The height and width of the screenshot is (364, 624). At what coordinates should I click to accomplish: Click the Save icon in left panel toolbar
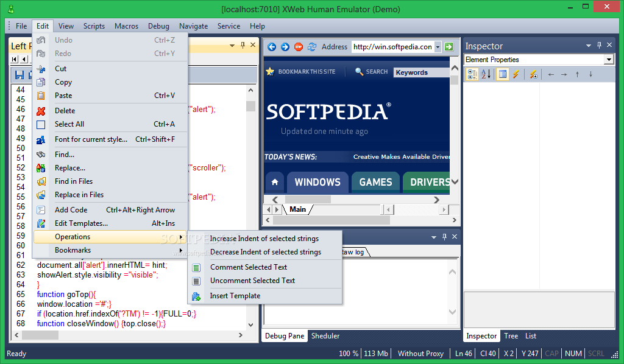pyautogui.click(x=19, y=74)
